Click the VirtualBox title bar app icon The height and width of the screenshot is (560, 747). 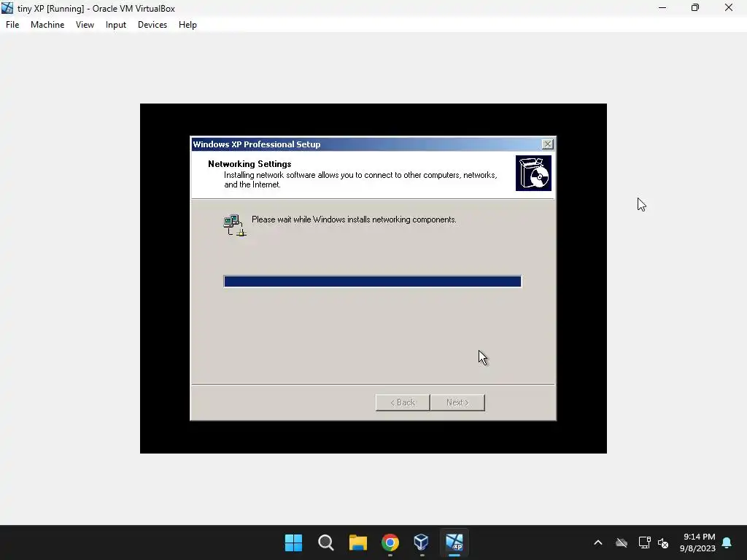pyautogui.click(x=7, y=8)
